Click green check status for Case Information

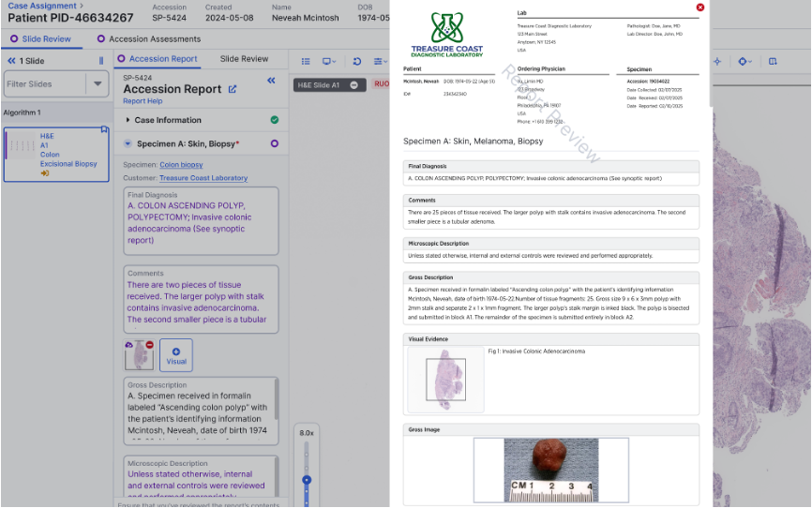click(x=275, y=120)
